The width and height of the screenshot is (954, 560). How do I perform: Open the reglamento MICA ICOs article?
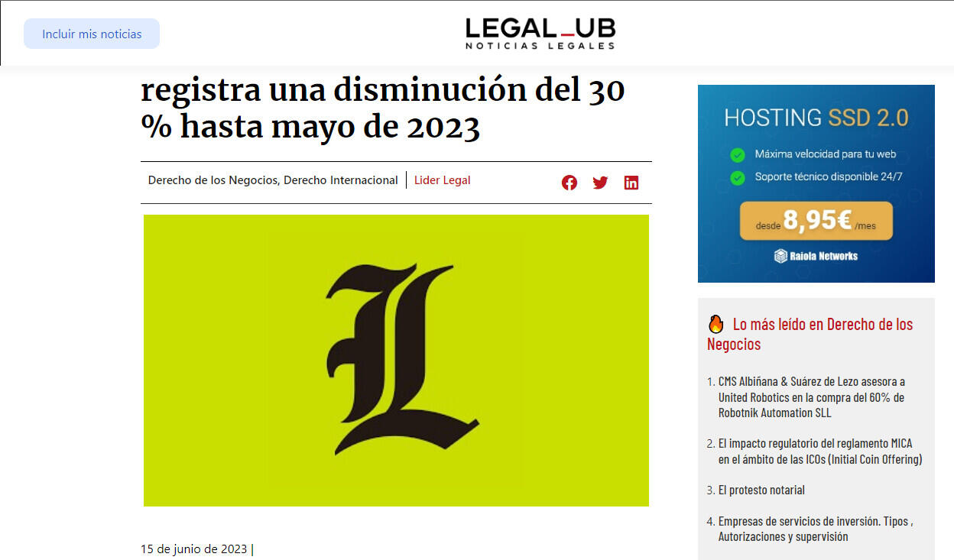click(x=820, y=452)
